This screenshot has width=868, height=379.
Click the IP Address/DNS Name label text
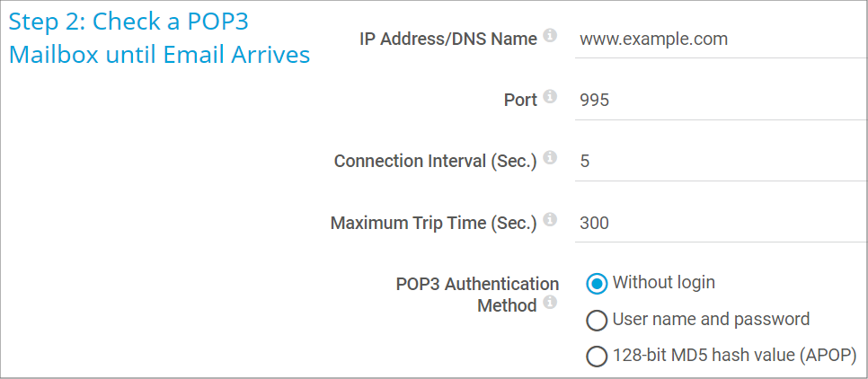tap(448, 40)
